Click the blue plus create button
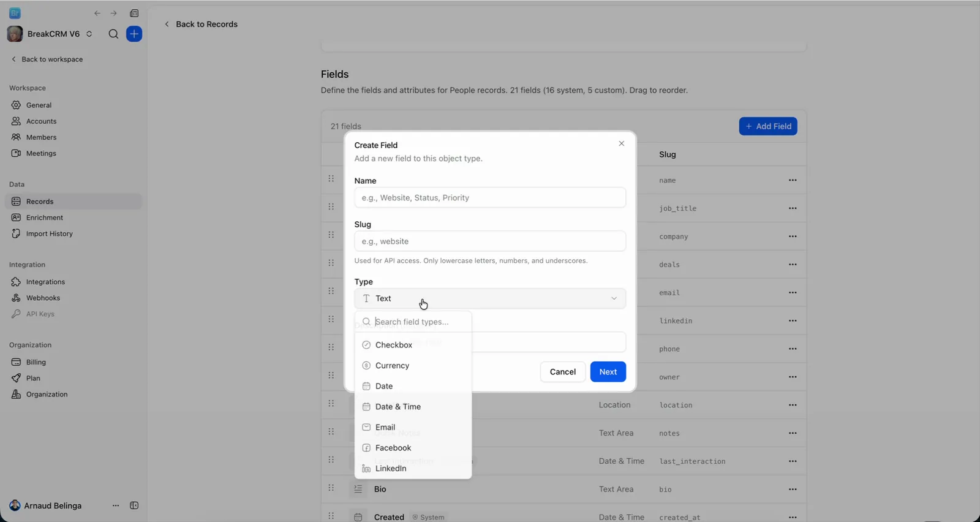The width and height of the screenshot is (980, 522). click(x=134, y=34)
